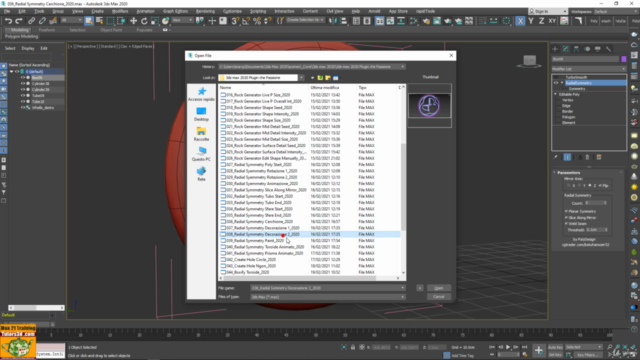Image resolution: width=640 pixels, height=360 pixels.
Task: Toggle visibility of Tube09 in Scene Explorer
Action: coord(23,96)
